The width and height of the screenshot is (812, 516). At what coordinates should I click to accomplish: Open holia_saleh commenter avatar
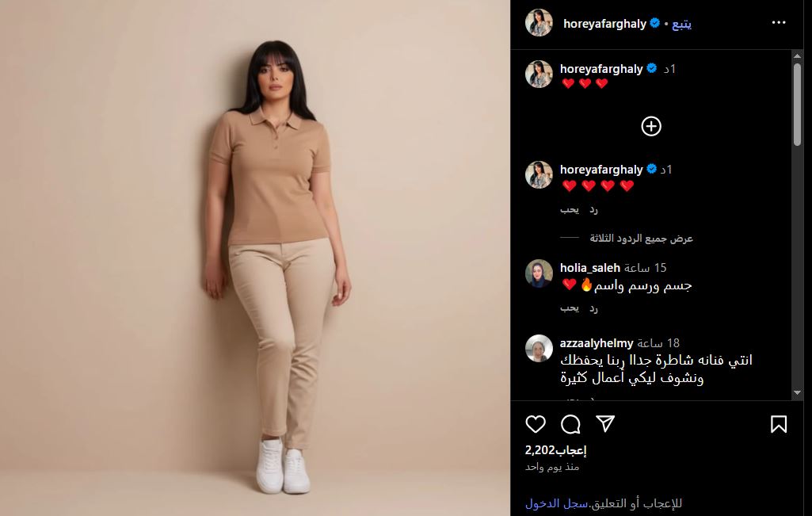click(539, 273)
